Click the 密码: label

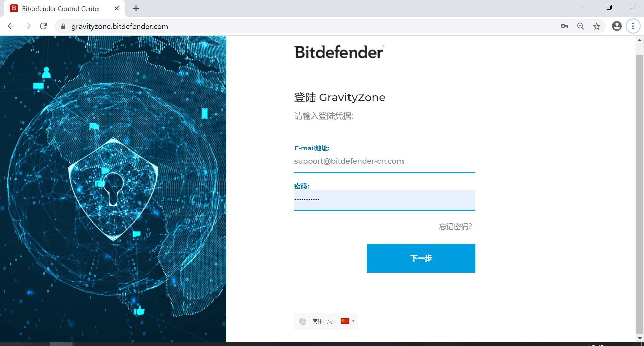tap(302, 186)
